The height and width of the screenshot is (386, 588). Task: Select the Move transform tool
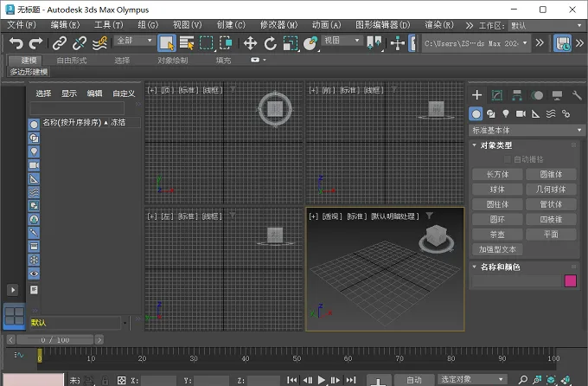tap(250, 43)
